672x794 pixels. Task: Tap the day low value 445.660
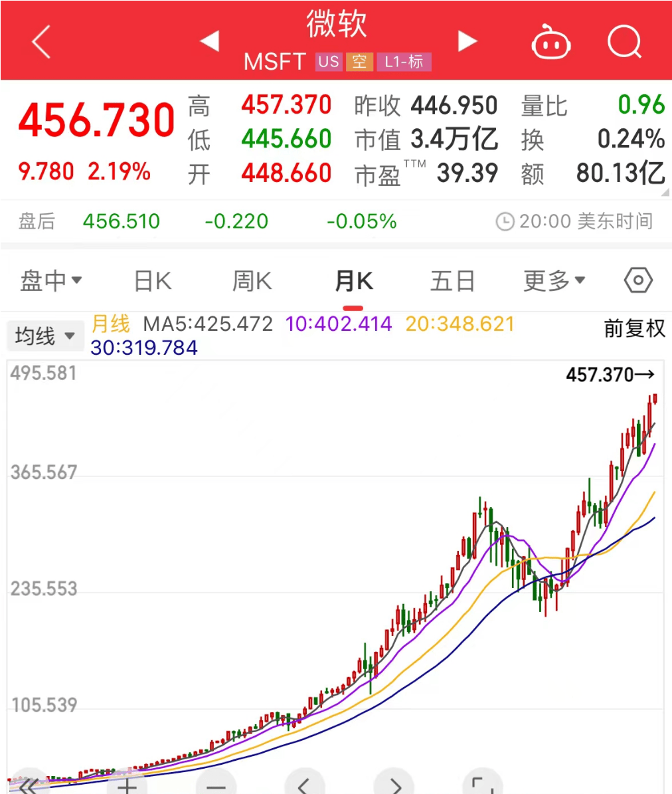tap(286, 139)
